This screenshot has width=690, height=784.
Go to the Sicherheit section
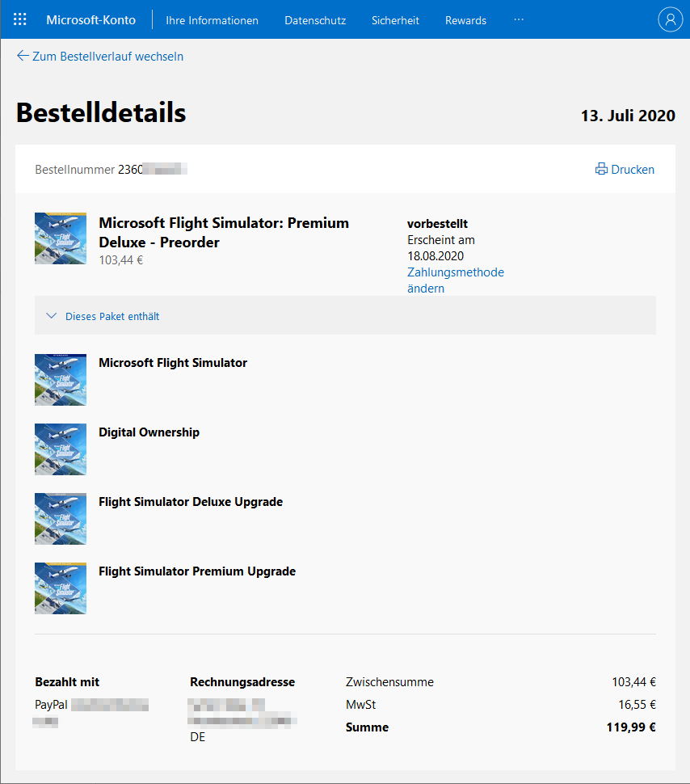tap(395, 20)
